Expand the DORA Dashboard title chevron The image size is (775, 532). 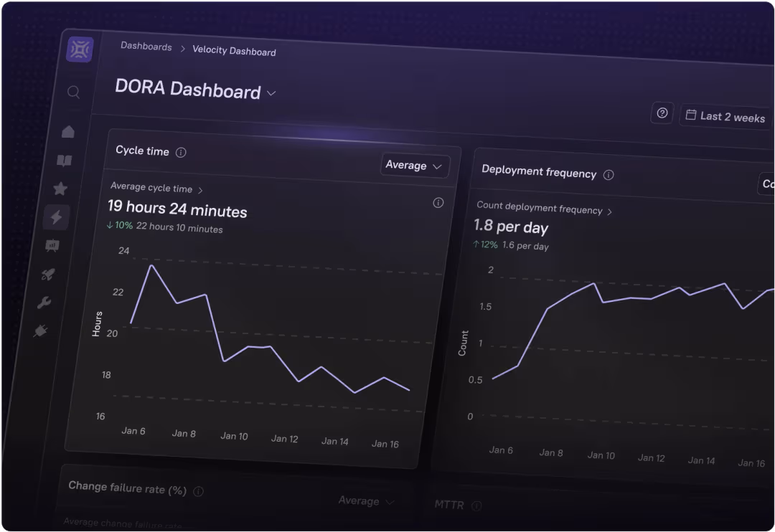point(271,94)
